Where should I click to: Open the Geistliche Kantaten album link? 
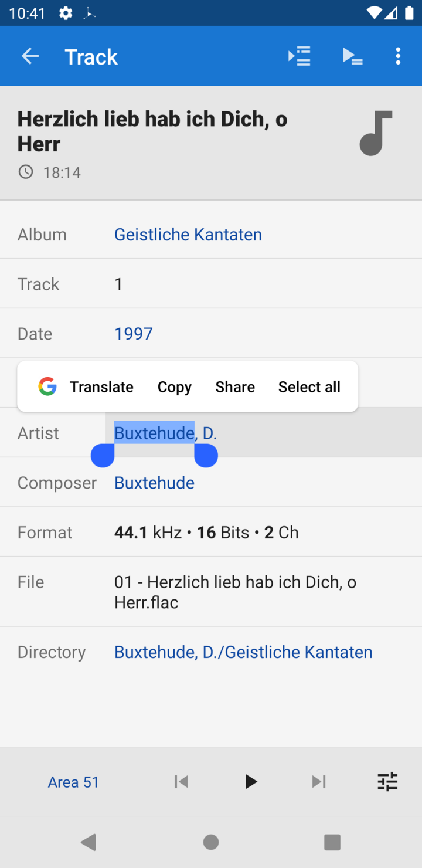(188, 235)
